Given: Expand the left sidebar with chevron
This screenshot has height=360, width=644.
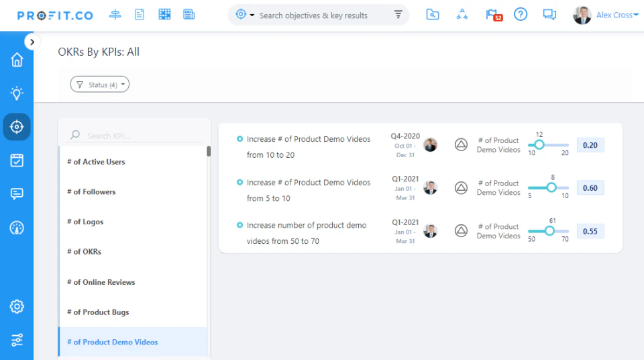Looking at the screenshot, I should (32, 42).
